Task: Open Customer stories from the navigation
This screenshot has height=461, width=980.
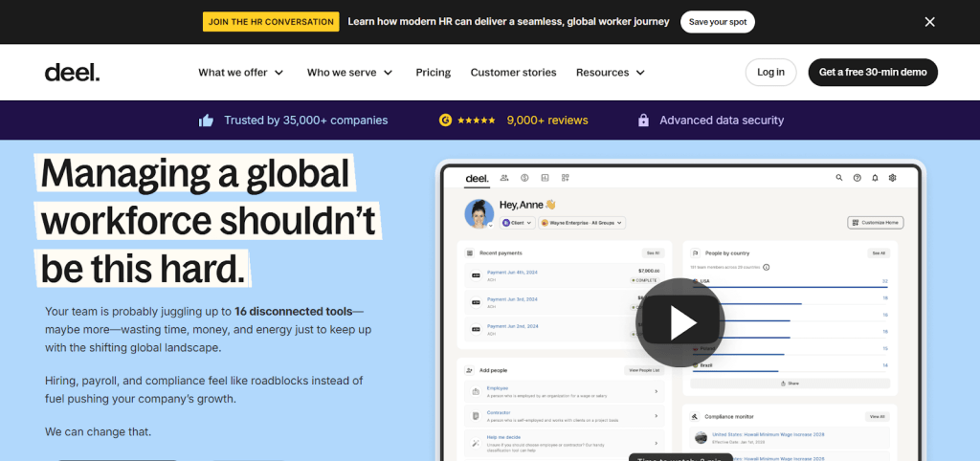Action: point(513,73)
